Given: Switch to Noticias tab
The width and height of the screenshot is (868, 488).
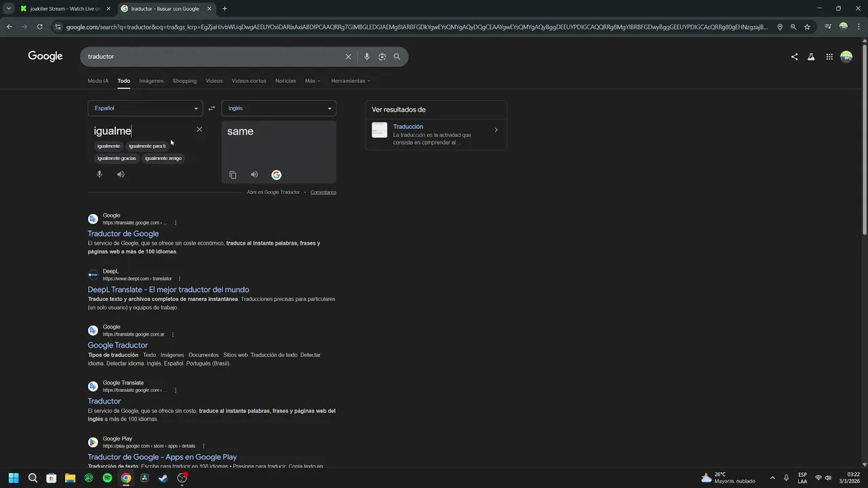Looking at the screenshot, I should 285,81.
